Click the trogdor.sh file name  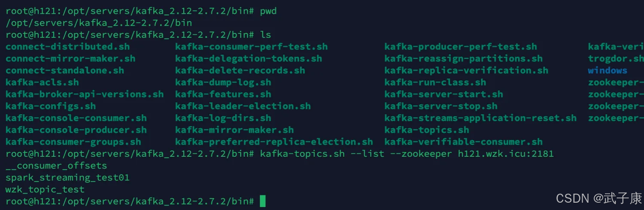[616, 59]
